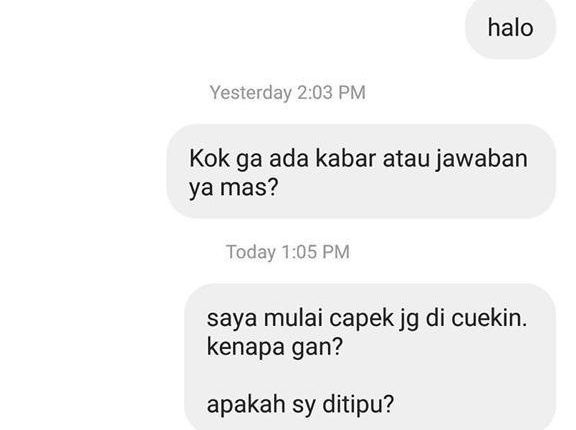Click the word "mulai" in the last bubble

293,318
